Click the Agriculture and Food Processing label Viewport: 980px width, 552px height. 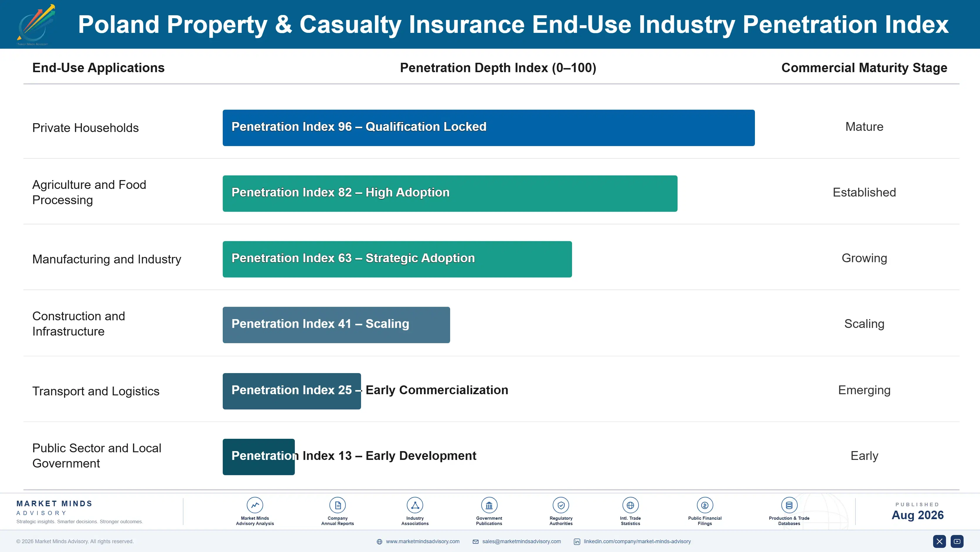[x=89, y=192]
